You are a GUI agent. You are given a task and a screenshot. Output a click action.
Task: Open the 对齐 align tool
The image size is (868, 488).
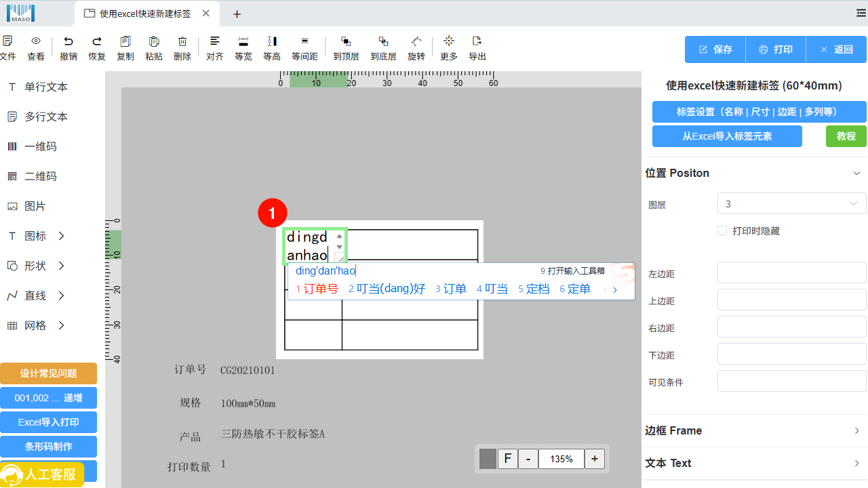click(x=215, y=41)
